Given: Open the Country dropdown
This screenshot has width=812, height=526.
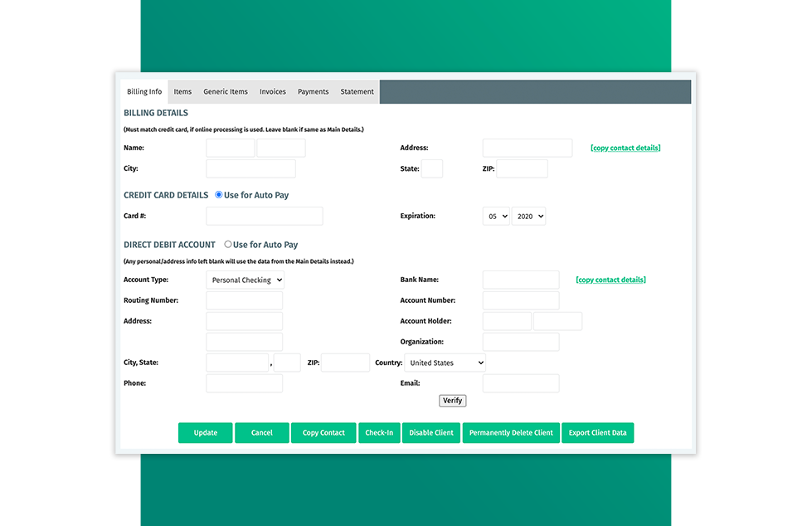Looking at the screenshot, I should point(445,363).
